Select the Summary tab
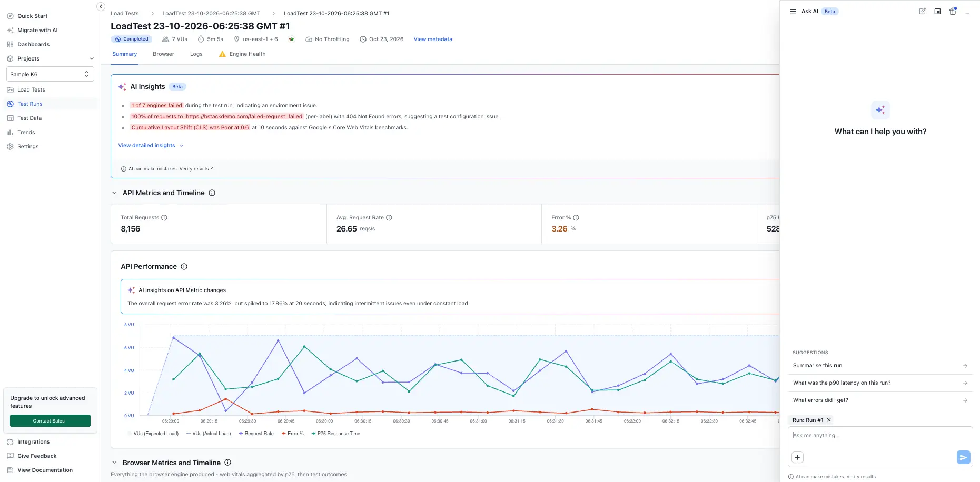The width and height of the screenshot is (980, 482). click(x=124, y=54)
